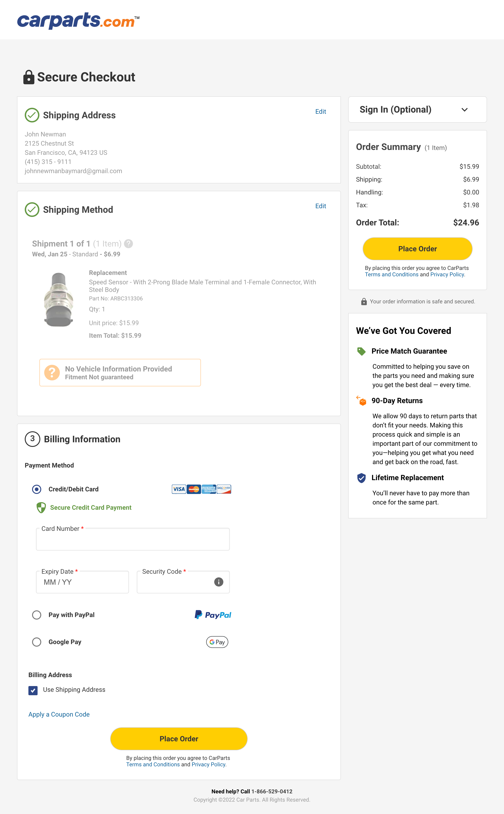The width and height of the screenshot is (504, 814).
Task: Uncheck Use Shipping Address
Action: pyautogui.click(x=33, y=690)
